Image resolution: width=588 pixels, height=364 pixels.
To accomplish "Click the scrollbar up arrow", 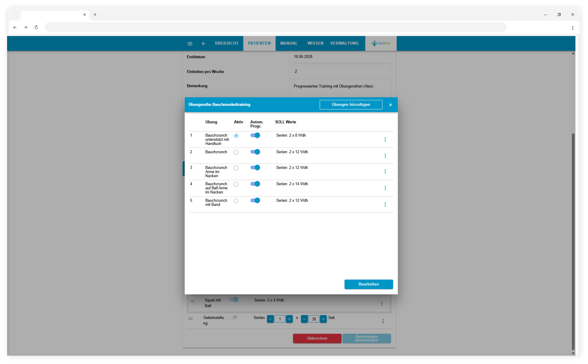I will [x=573, y=53].
